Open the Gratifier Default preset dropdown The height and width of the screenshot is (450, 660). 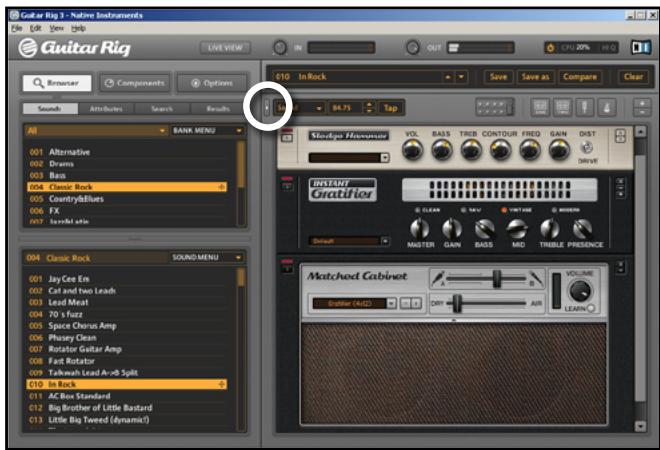349,241
